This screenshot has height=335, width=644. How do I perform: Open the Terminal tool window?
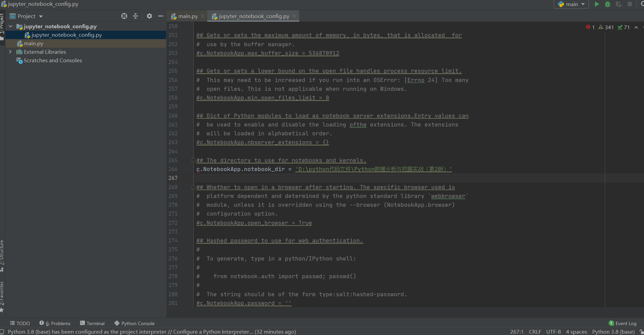tap(92, 323)
